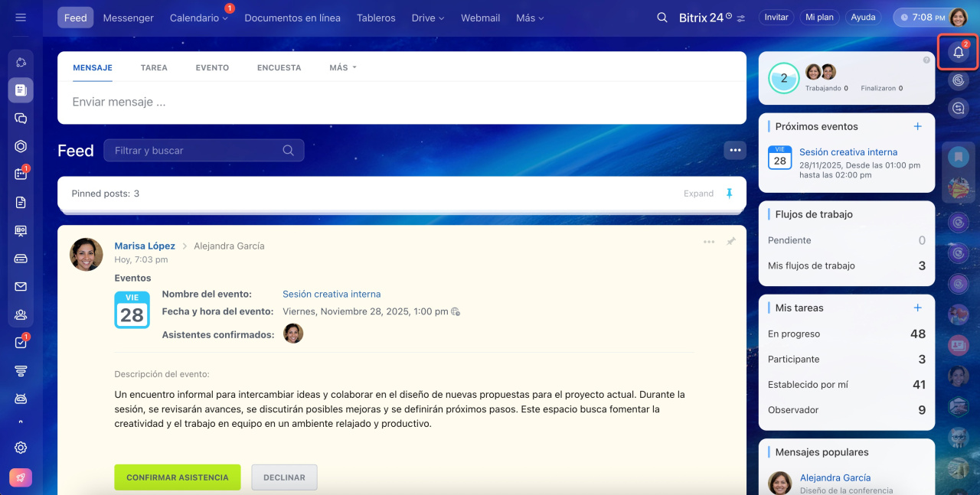
Task: Add a new task with plus icon
Action: pyautogui.click(x=918, y=308)
